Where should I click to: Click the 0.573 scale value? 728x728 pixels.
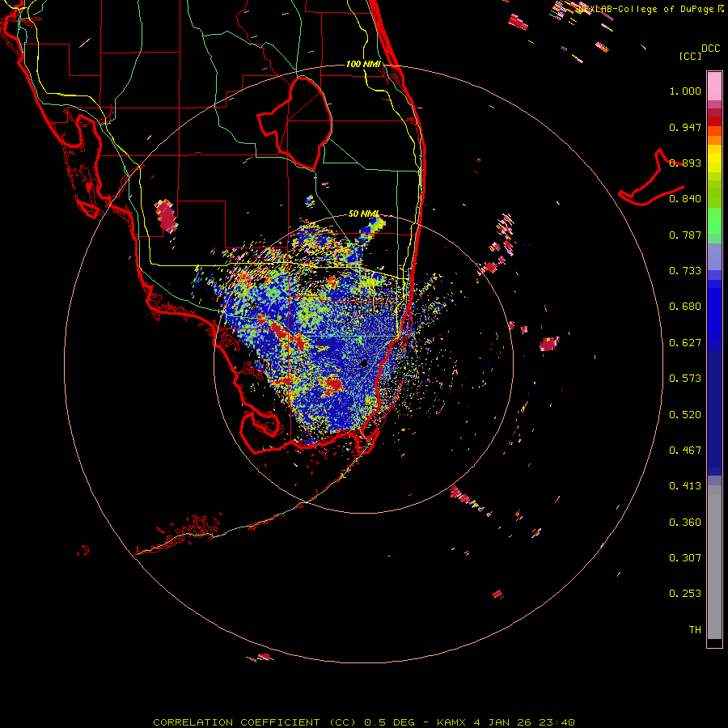click(x=685, y=379)
